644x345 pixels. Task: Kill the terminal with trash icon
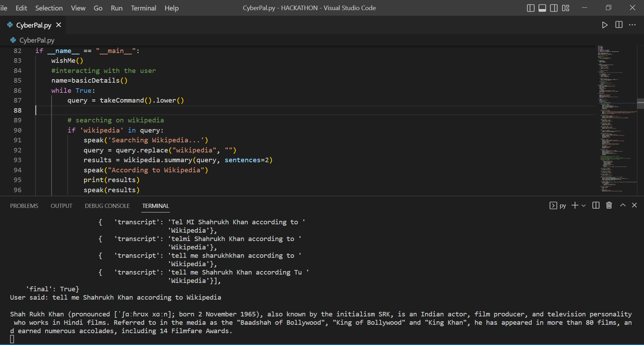[609, 205]
